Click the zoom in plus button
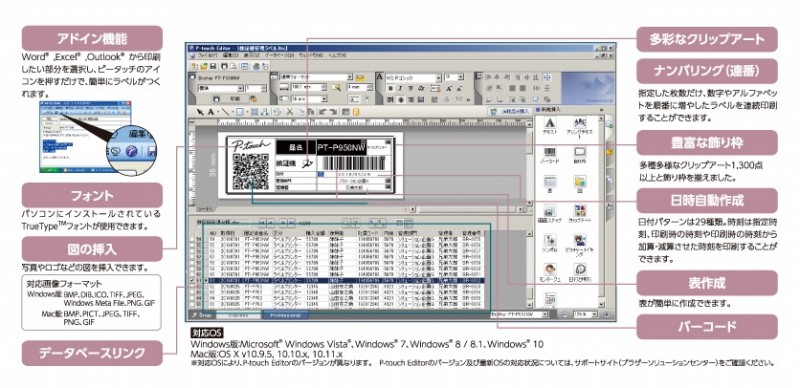The width and height of the screenshot is (800, 388). 606,315
